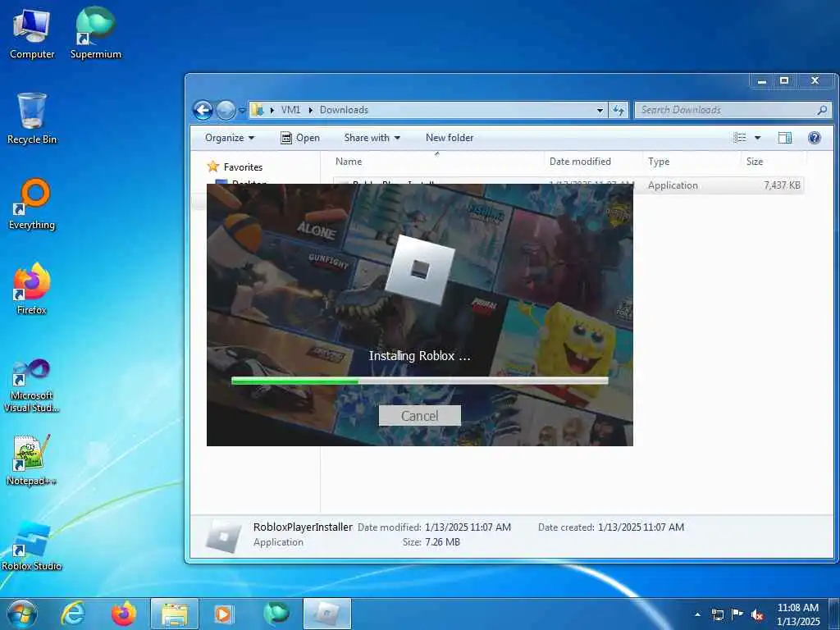Open Supermium from the taskbar

point(276,614)
